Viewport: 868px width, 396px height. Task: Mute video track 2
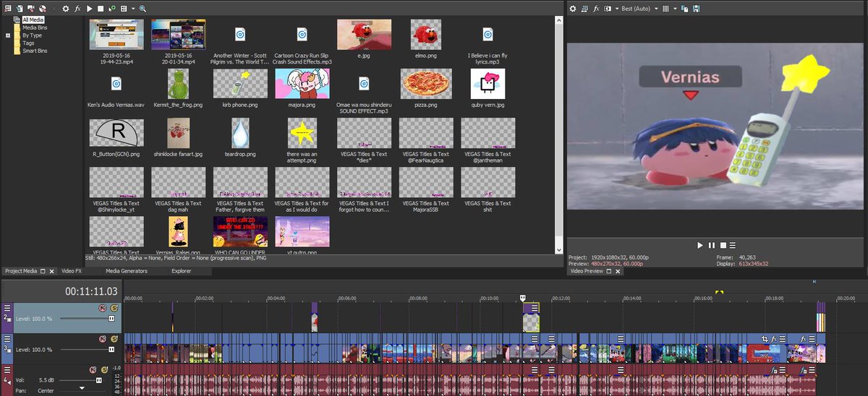coord(103,308)
